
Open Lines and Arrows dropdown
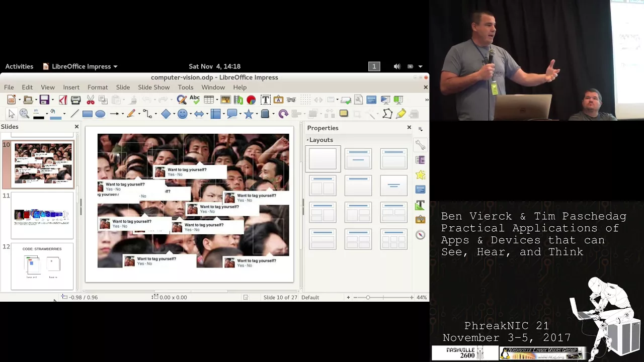[x=122, y=114]
